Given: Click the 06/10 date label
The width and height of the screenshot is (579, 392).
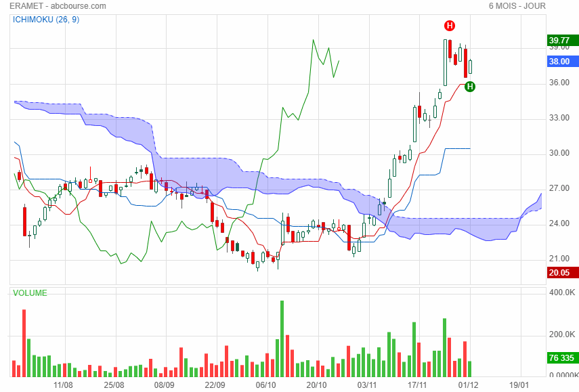Looking at the screenshot, I should tap(266, 385).
